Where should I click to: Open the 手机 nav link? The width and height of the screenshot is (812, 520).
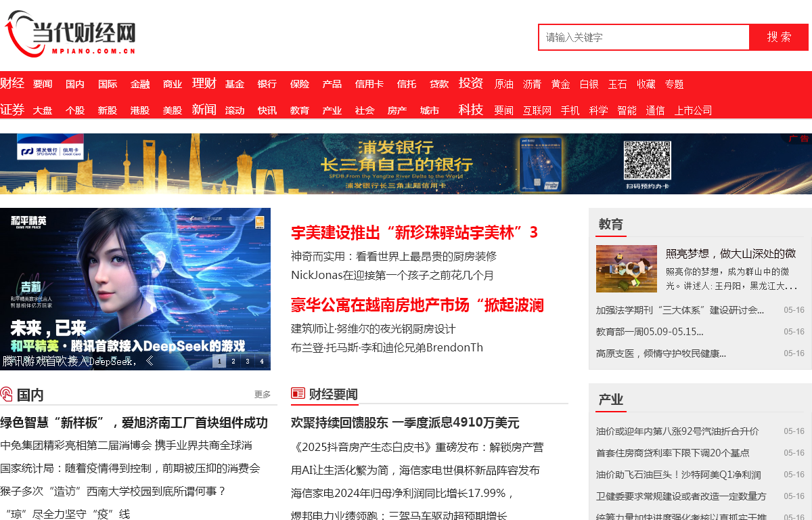(x=570, y=110)
